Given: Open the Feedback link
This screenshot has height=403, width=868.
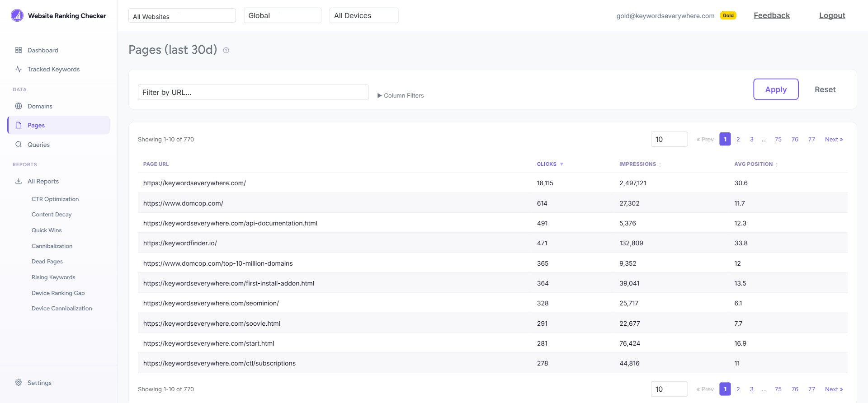Looking at the screenshot, I should [x=772, y=15].
